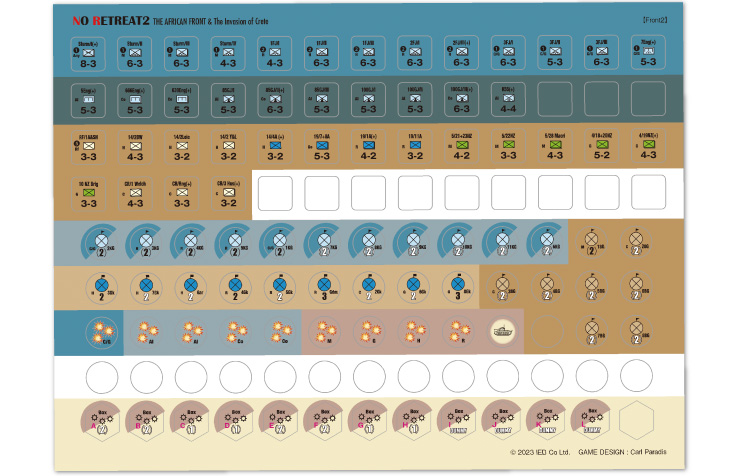Image resolution: width=733 pixels, height=476 pixels.
Task: Select Box J dummy hex counter
Action: tap(502, 419)
